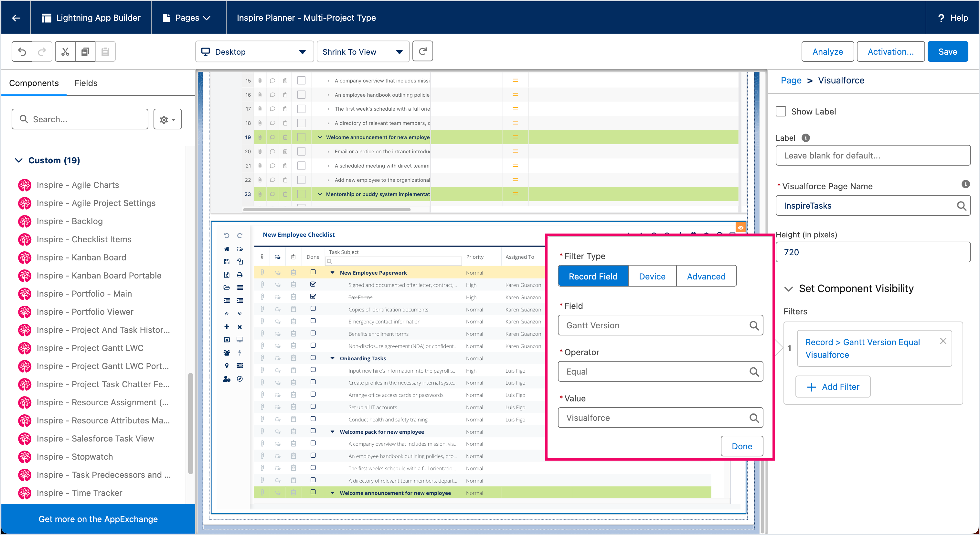
Task: Click Get more on the AppExchange
Action: click(x=98, y=519)
